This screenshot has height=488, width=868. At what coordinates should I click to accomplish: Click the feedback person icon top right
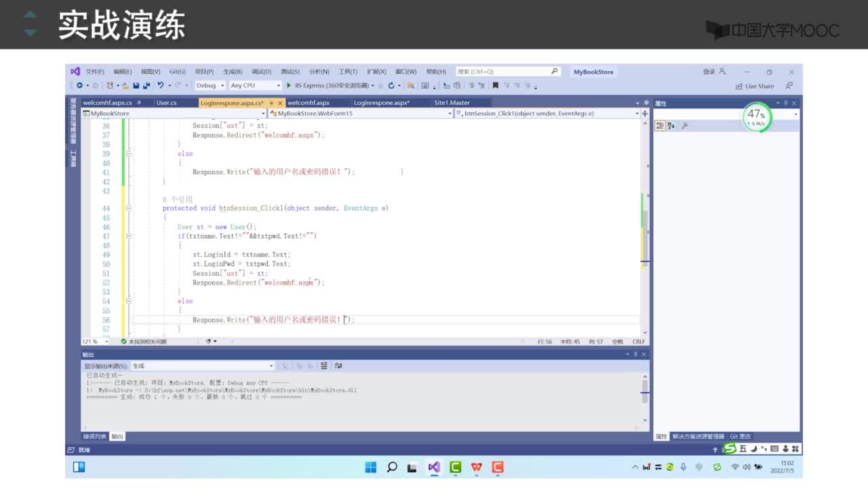pos(789,86)
